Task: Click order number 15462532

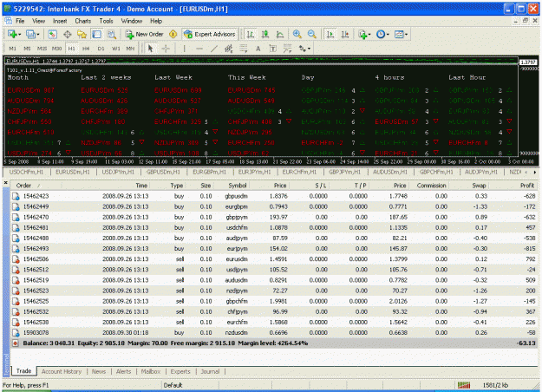Action: pos(36,312)
